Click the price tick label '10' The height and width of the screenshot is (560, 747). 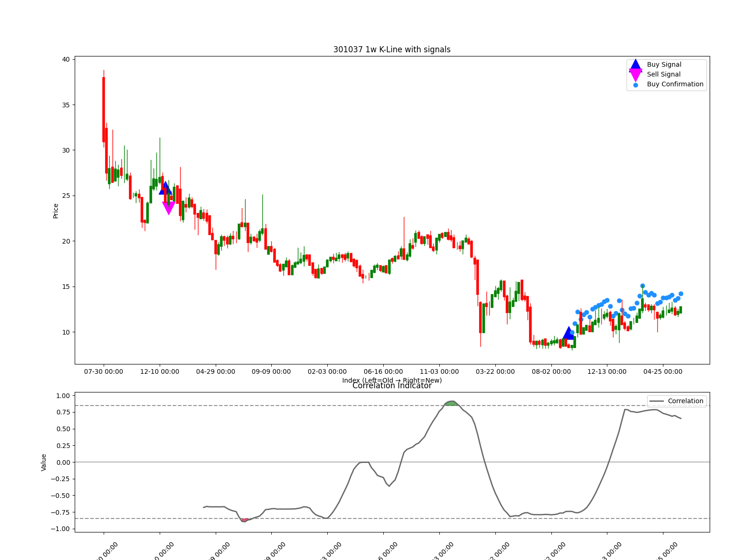(66, 332)
